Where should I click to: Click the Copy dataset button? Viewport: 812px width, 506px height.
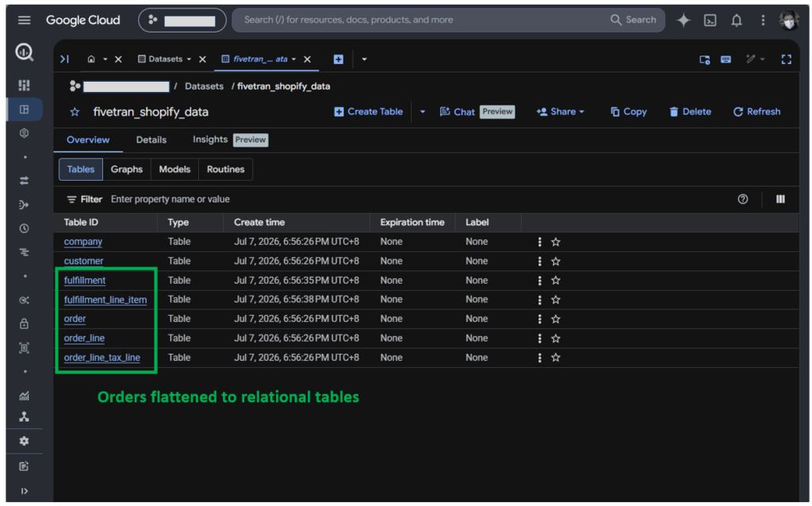pyautogui.click(x=628, y=112)
